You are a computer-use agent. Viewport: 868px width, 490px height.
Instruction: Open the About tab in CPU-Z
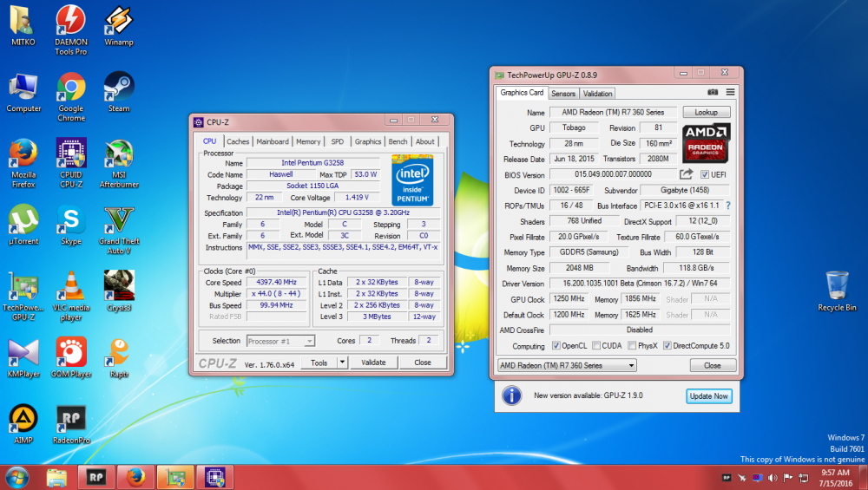tap(425, 141)
